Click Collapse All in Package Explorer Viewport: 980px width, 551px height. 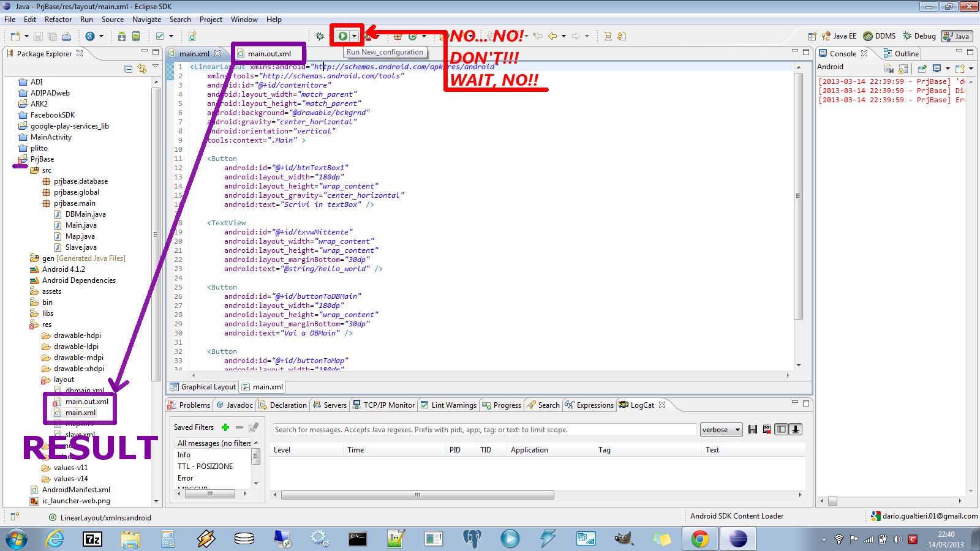tap(128, 69)
